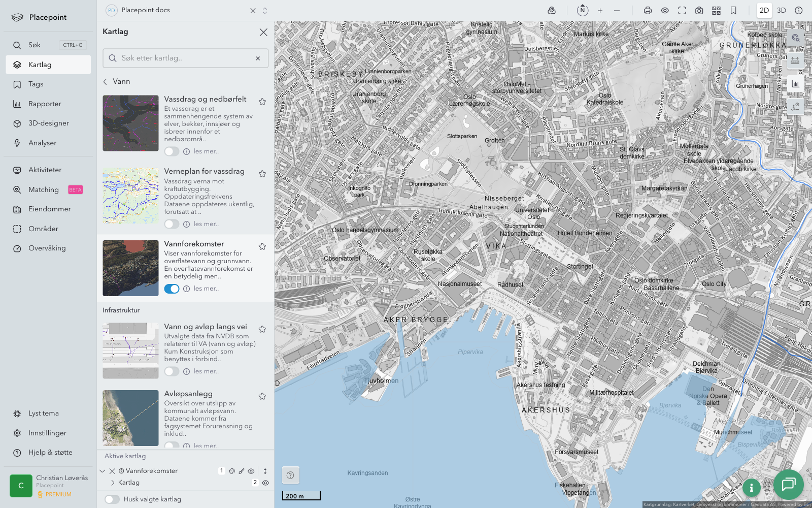Screen dimensions: 812x508
Task: Open the map bookmark icon
Action: pyautogui.click(x=733, y=11)
